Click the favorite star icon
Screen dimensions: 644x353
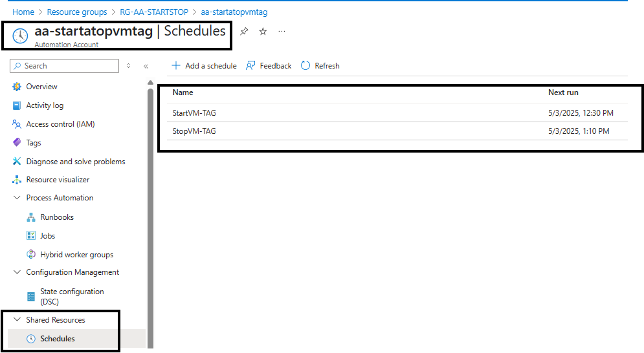(263, 31)
